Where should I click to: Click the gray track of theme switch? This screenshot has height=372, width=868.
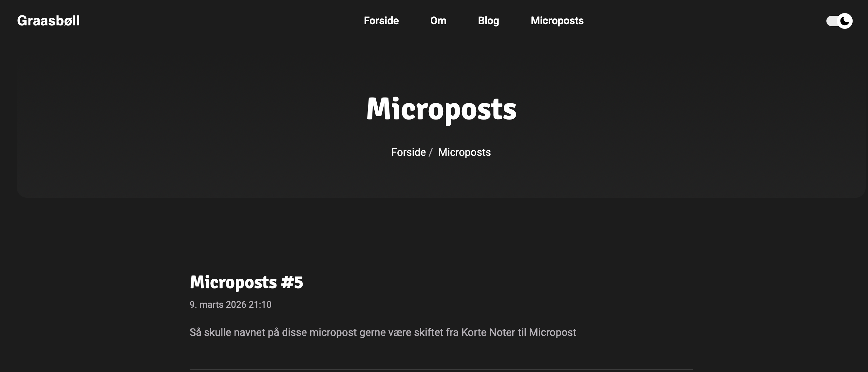pos(832,21)
